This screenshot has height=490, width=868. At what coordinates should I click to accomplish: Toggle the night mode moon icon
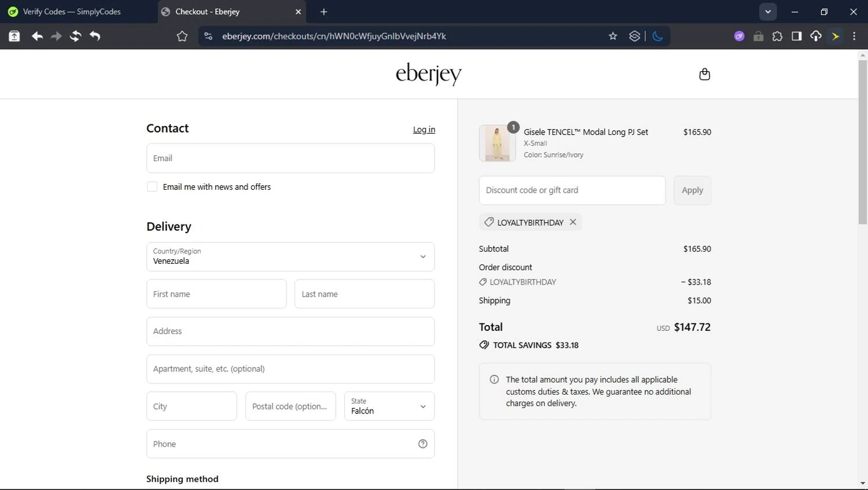tap(657, 36)
